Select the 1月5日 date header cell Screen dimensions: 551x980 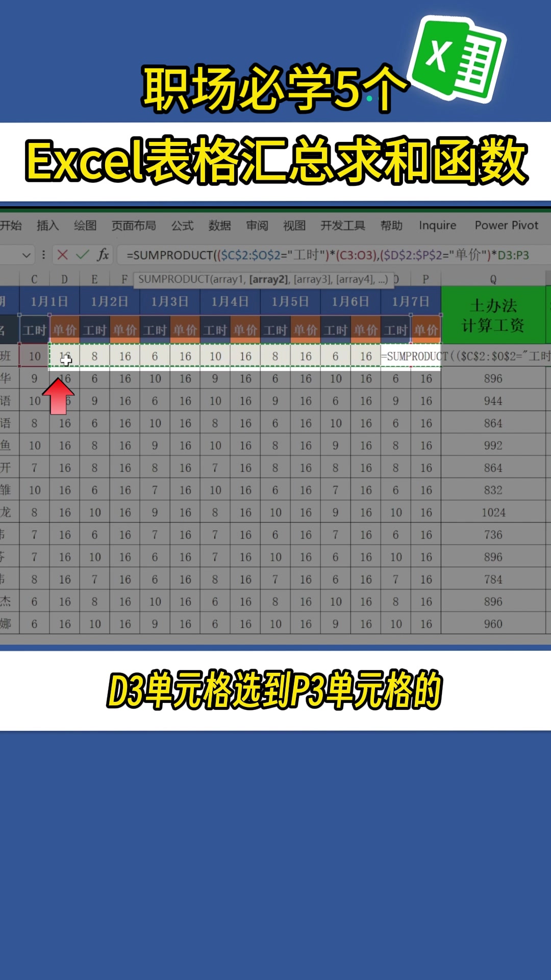tap(290, 301)
